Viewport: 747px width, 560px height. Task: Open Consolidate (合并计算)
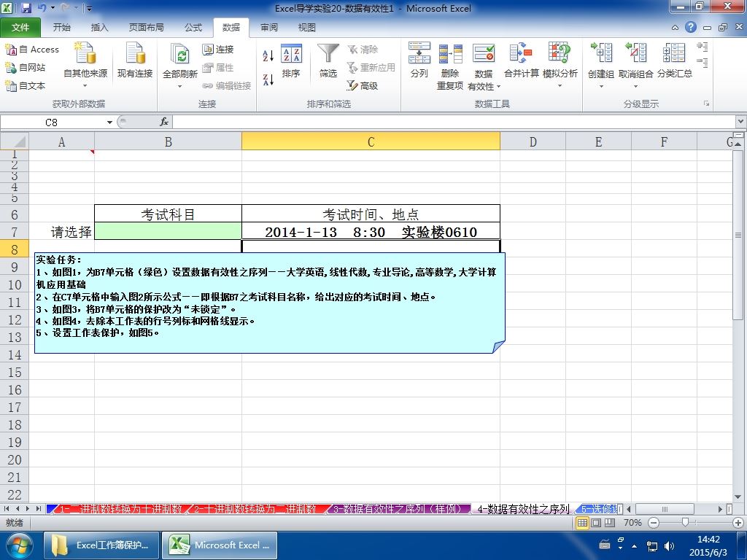[521, 61]
